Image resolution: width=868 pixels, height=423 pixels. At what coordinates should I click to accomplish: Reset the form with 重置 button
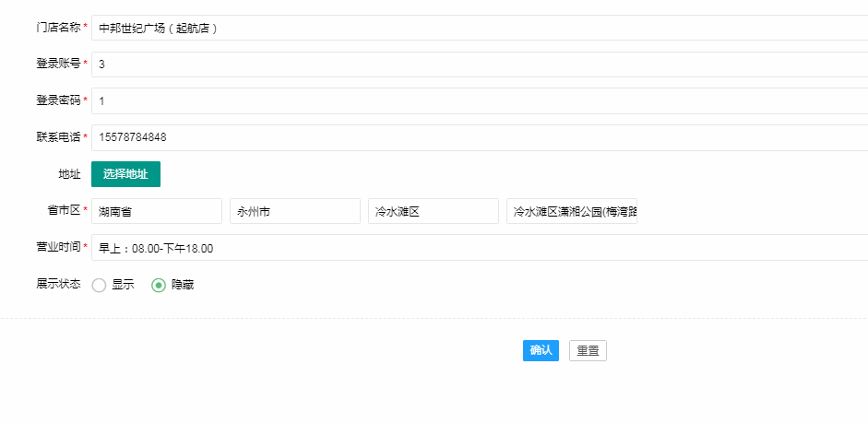tap(588, 350)
